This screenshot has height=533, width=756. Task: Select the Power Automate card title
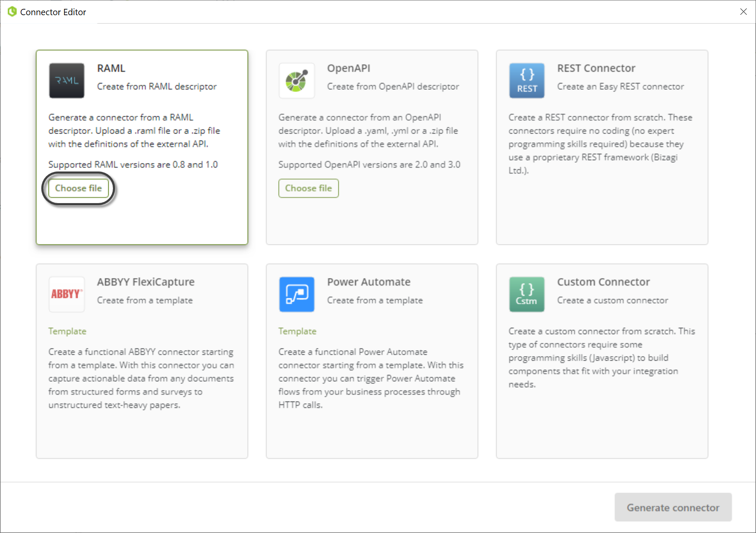[x=369, y=282]
